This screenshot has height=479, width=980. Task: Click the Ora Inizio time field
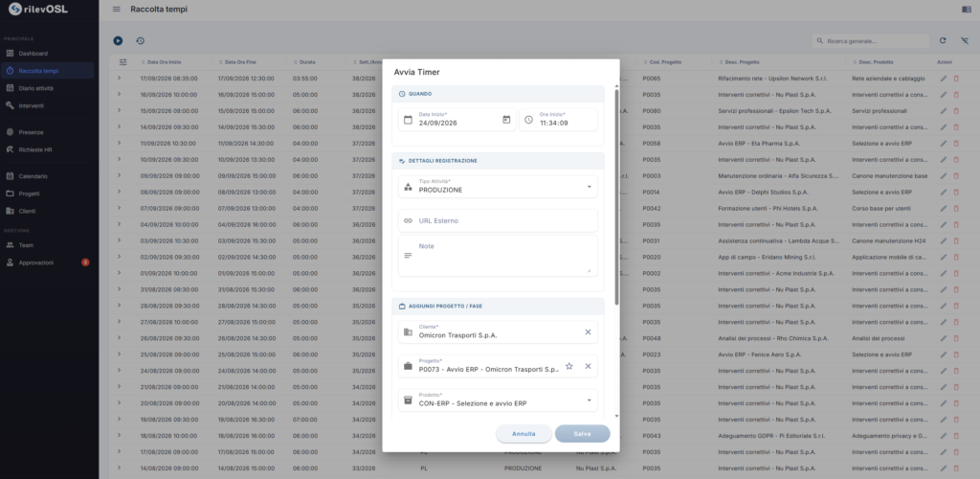[x=558, y=120]
